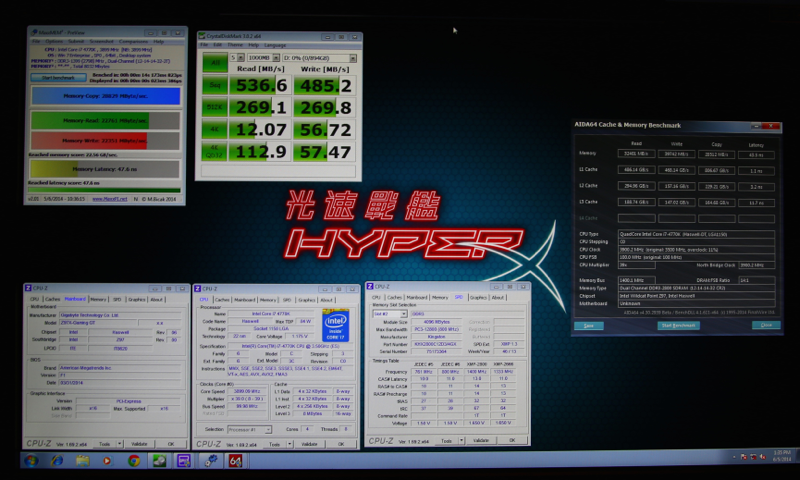
Task: Switch to CPU-Z purple taskbar icon
Action: tap(185, 461)
